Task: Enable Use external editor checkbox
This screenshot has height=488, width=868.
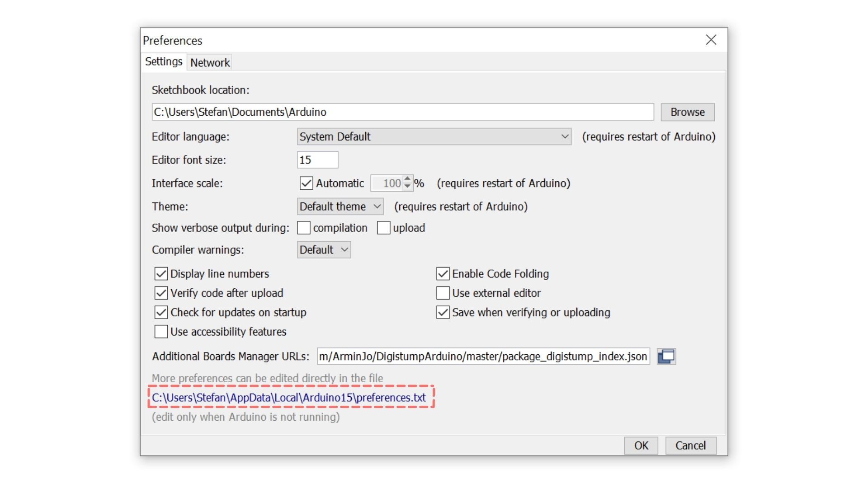Action: click(443, 293)
